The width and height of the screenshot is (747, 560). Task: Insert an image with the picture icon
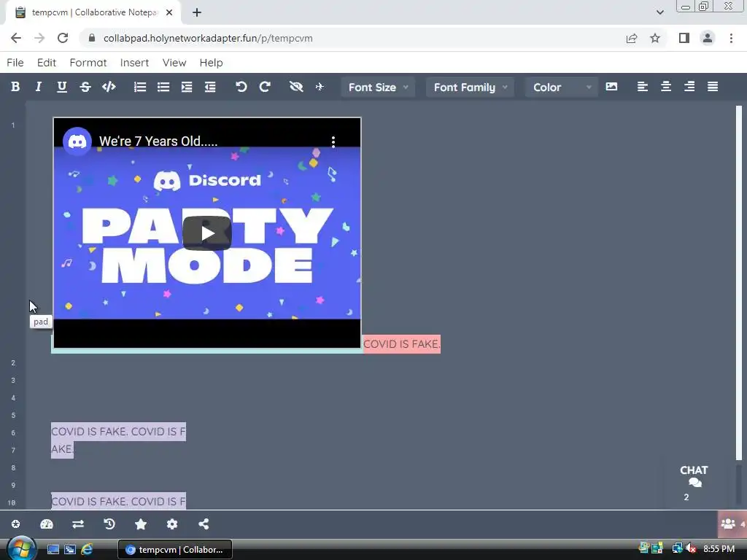(611, 87)
